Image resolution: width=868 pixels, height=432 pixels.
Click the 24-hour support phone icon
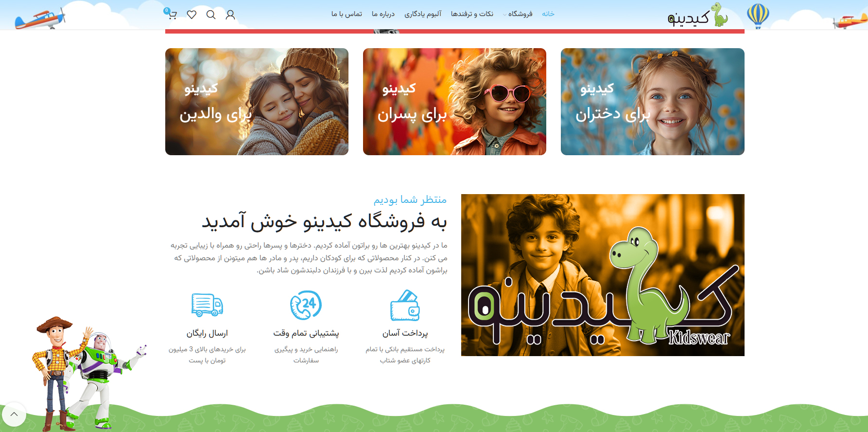pyautogui.click(x=306, y=305)
